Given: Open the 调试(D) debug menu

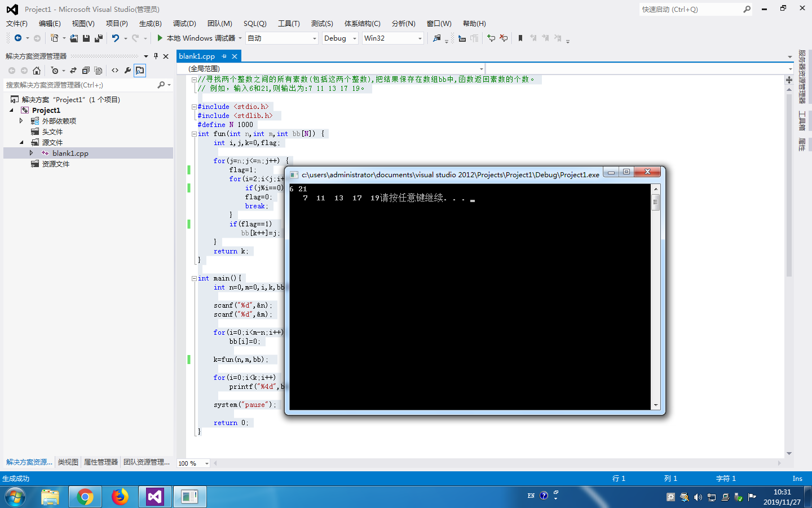Looking at the screenshot, I should [x=184, y=24].
